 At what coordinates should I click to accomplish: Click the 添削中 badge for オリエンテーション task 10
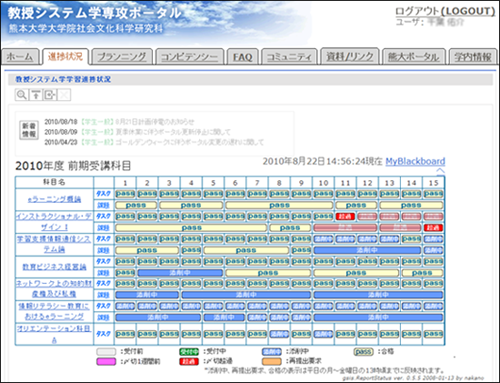323,334
